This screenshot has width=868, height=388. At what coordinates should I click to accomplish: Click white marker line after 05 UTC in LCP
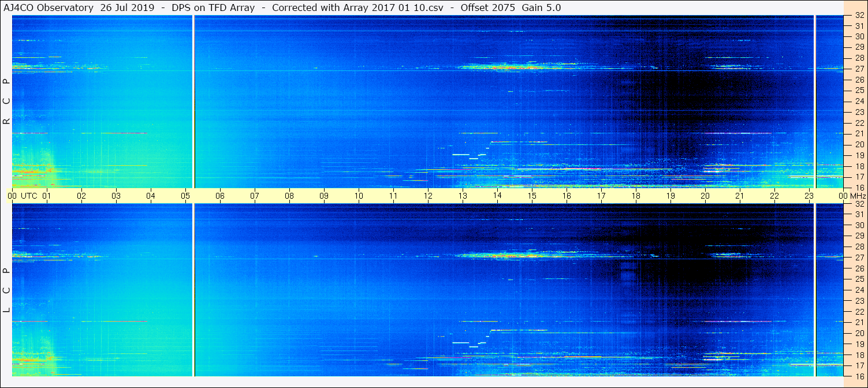pos(193,290)
